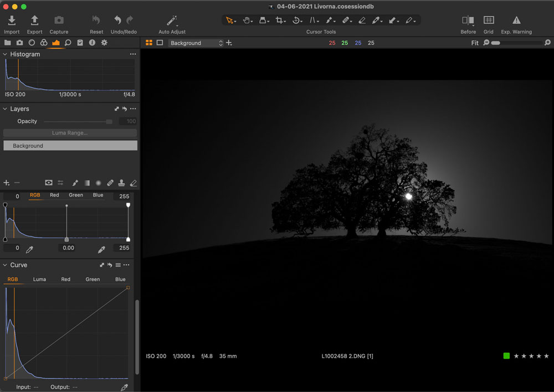Switch Levels to the Green channel
Image resolution: width=554 pixels, height=392 pixels.
(x=76, y=195)
